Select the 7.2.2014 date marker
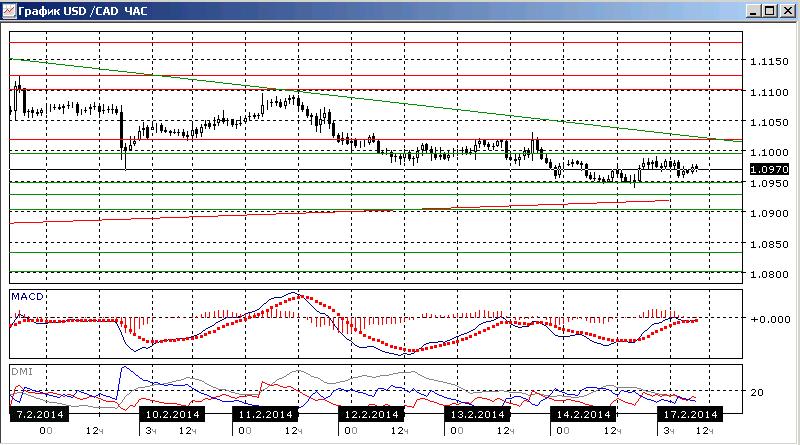This screenshot has height=445, width=800. click(x=40, y=414)
